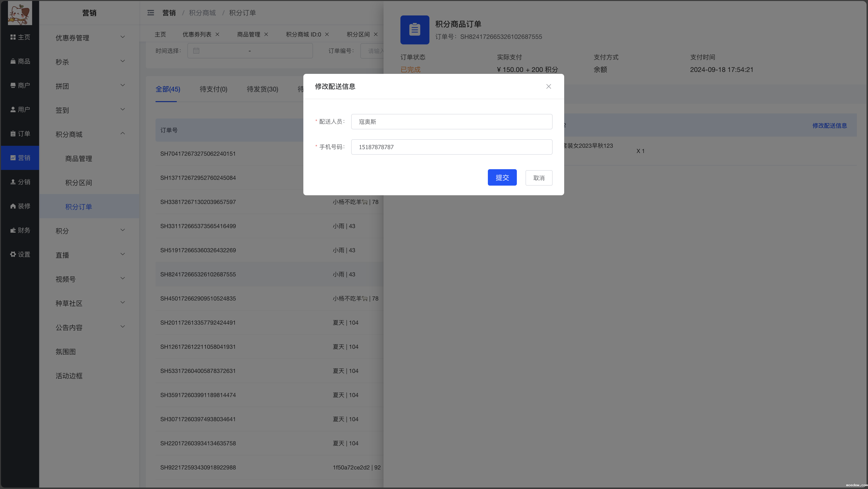Close the 修改配送信息 dialog with X
Image resolution: width=868 pixels, height=489 pixels.
click(x=548, y=87)
